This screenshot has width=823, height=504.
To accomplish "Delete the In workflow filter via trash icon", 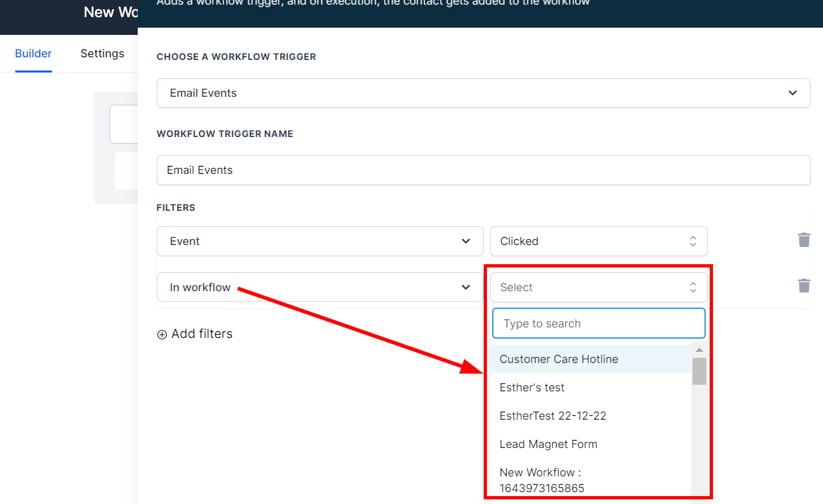I will click(x=804, y=285).
